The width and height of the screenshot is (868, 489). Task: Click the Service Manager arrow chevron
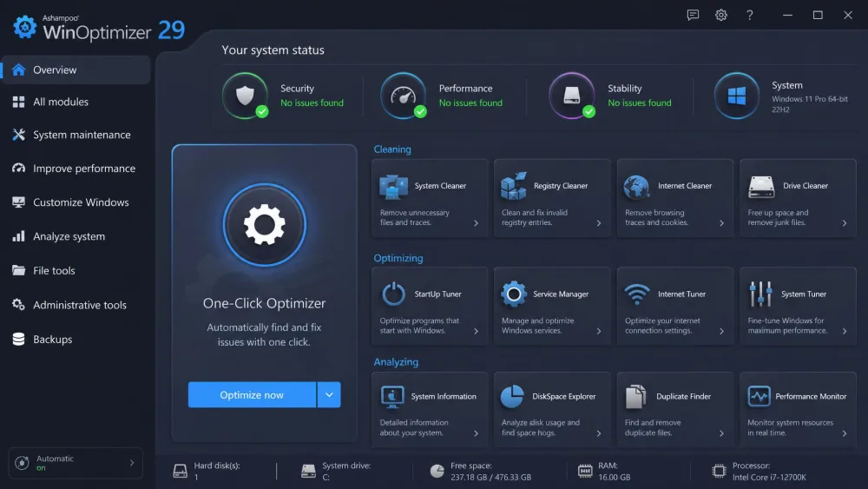[599, 331]
